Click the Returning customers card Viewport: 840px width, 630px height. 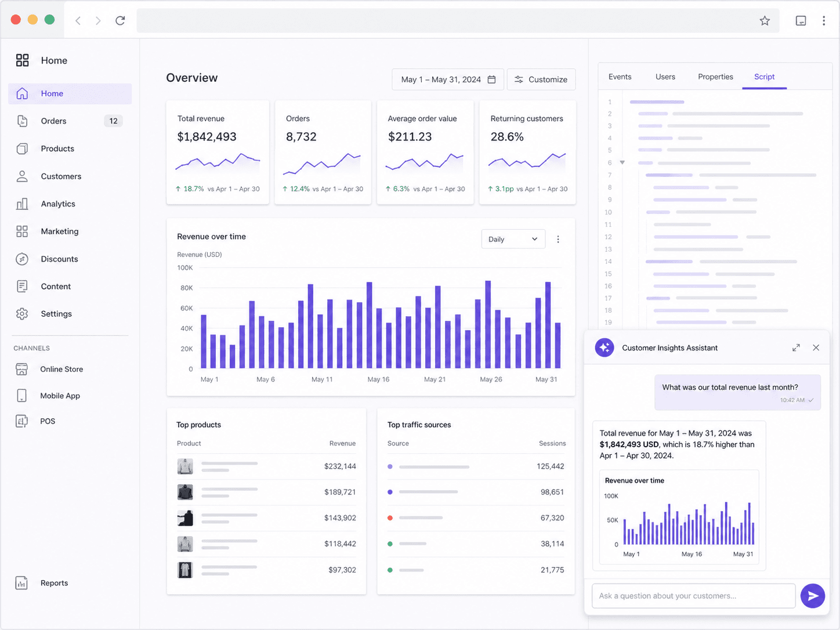click(x=527, y=153)
